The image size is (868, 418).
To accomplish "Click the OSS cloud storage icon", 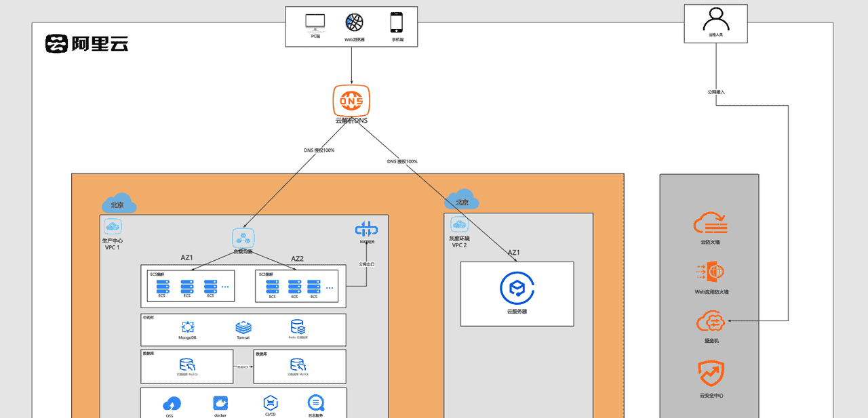I will point(172,404).
